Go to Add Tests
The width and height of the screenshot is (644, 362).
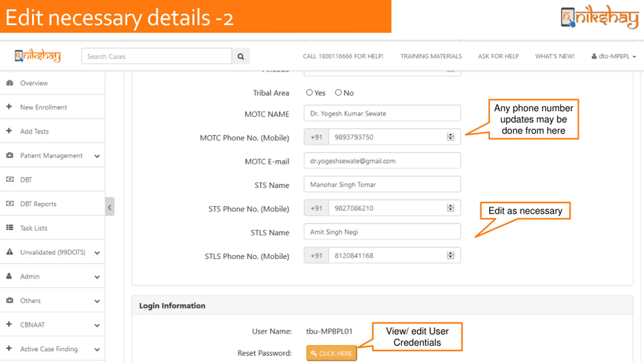[52, 131]
